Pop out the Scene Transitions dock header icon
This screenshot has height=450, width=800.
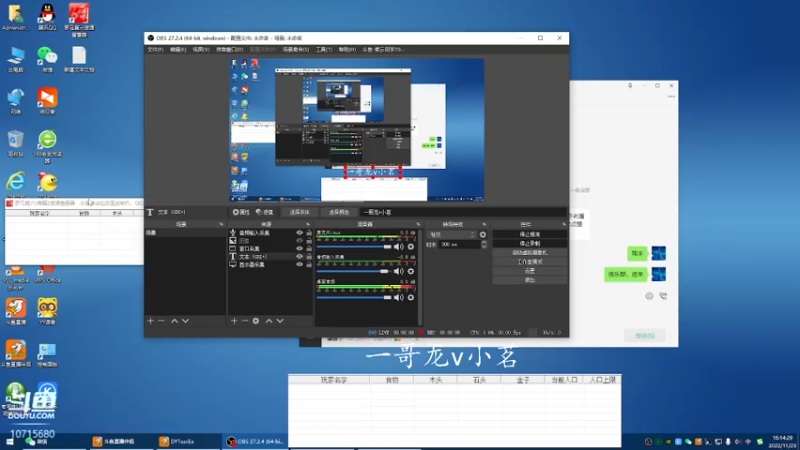(x=484, y=224)
